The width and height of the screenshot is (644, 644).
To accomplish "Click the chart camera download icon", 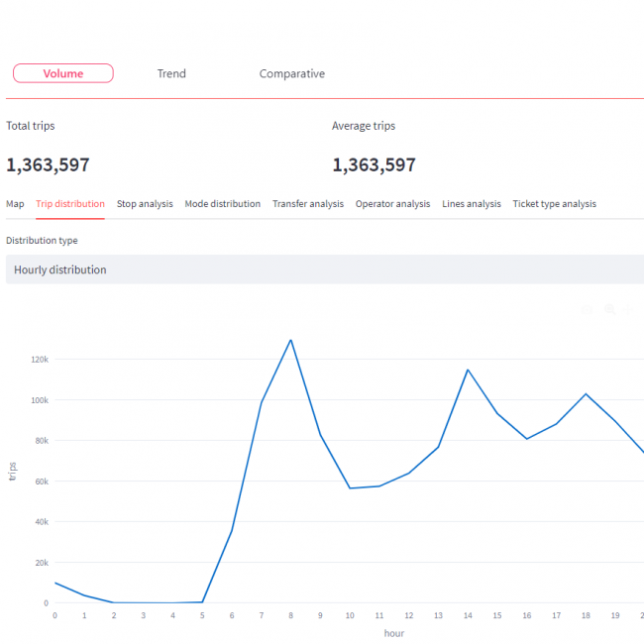I will 589,309.
